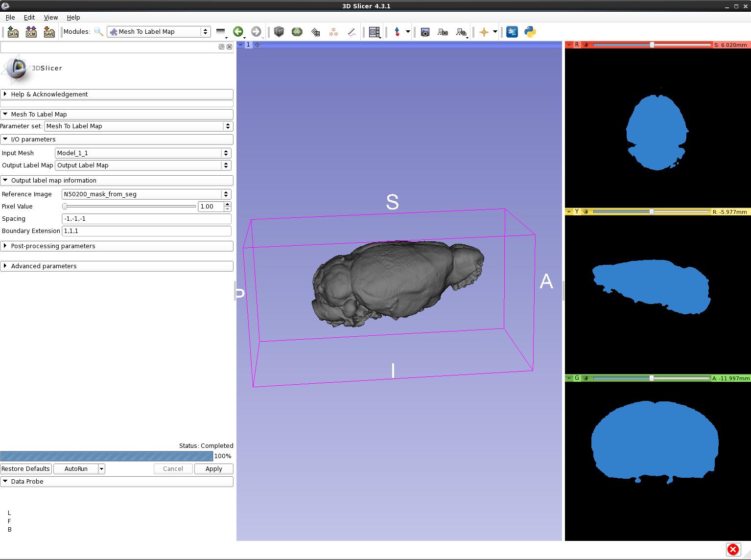
Task: Toggle the pin icon in green slice view
Action: point(569,378)
